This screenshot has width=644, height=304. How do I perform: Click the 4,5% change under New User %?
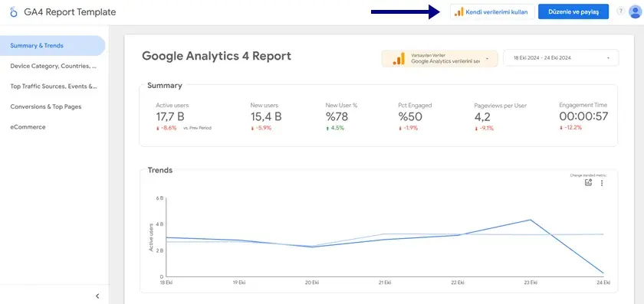click(335, 128)
